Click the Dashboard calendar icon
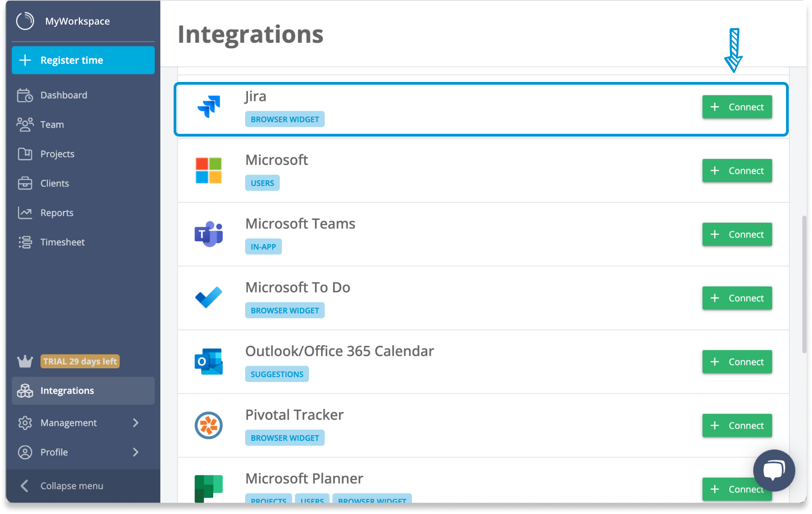812x514 pixels. click(25, 95)
